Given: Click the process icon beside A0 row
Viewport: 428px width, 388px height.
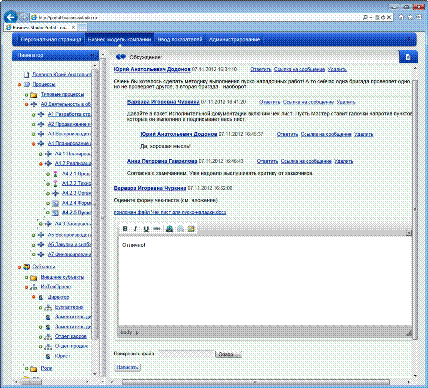Looking at the screenshot, I should (x=34, y=105).
